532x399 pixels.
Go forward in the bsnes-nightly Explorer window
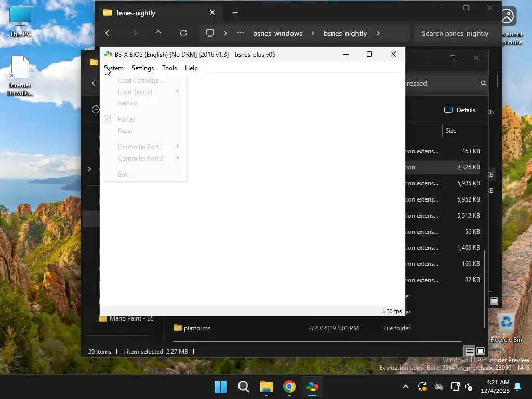click(134, 33)
